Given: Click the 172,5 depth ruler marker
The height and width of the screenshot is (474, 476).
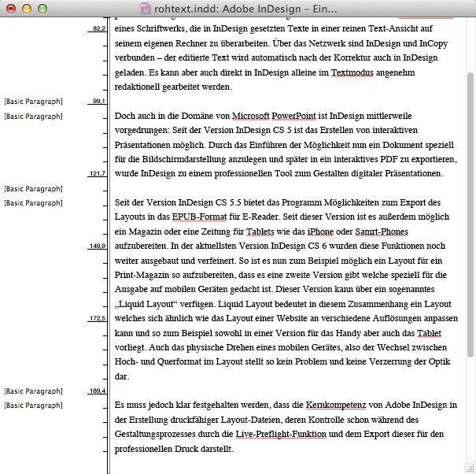Looking at the screenshot, I should click(x=98, y=318).
